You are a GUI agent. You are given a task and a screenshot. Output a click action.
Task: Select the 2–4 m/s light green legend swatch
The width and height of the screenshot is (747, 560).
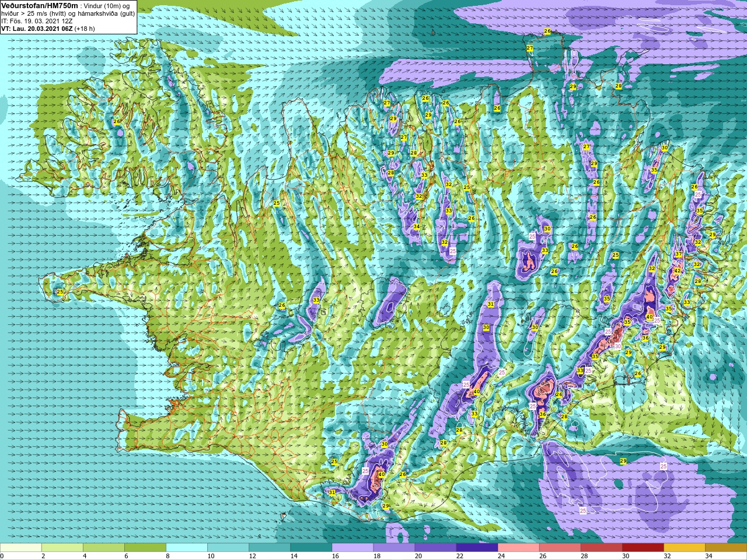pyautogui.click(x=62, y=547)
